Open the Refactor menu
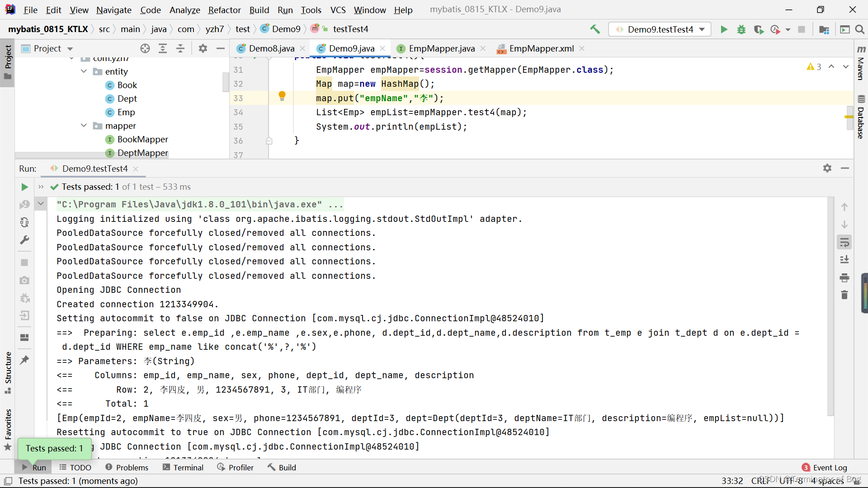The height and width of the screenshot is (488, 868). pyautogui.click(x=224, y=9)
